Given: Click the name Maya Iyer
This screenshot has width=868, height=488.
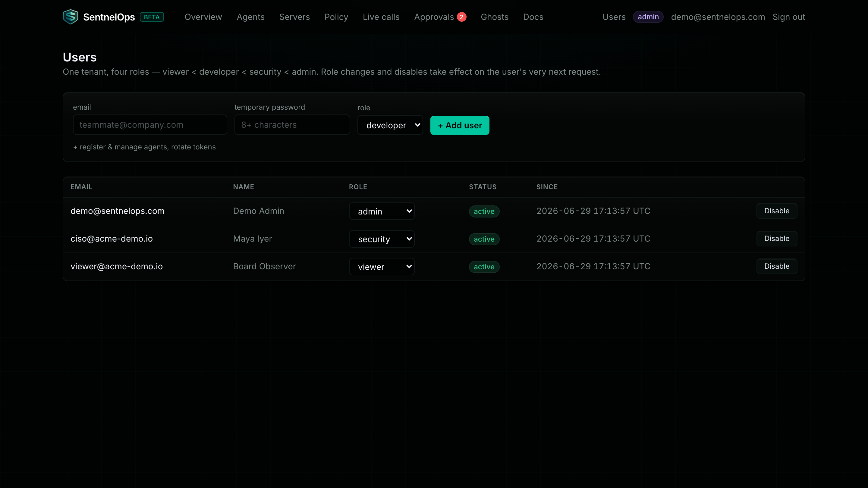Looking at the screenshot, I should [252, 239].
